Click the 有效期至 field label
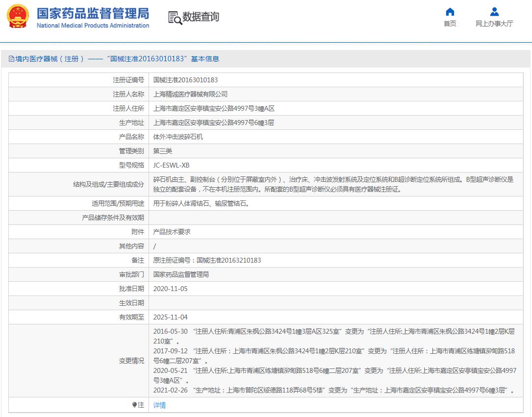532x417 pixels. [131, 318]
